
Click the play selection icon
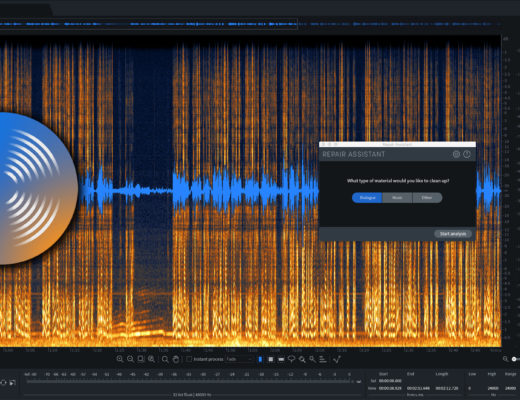[x=12, y=383]
